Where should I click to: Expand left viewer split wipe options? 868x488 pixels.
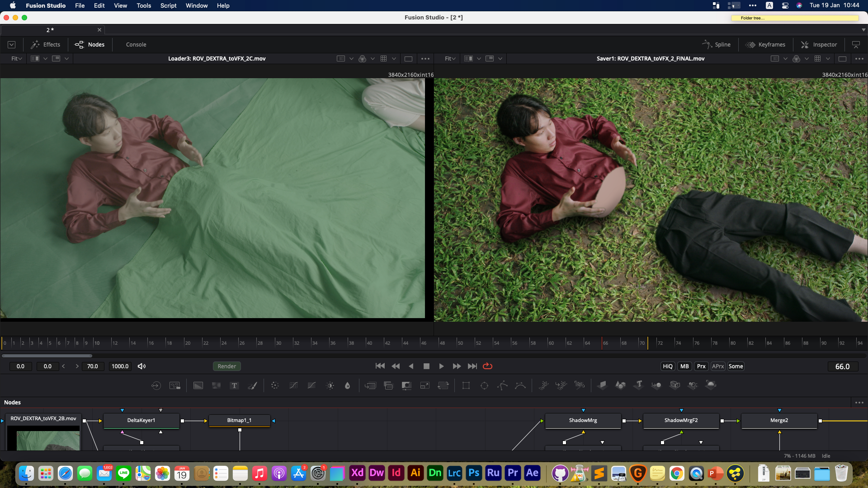tap(45, 59)
